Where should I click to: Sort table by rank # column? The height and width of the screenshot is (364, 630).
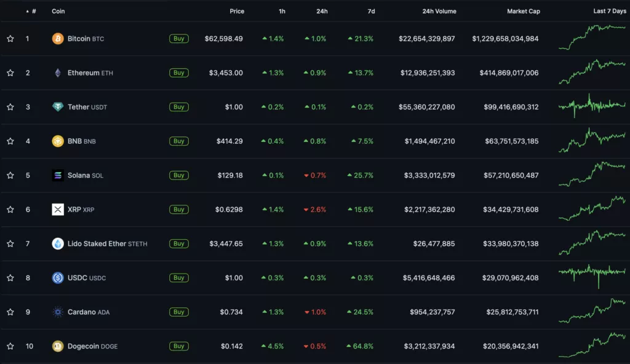point(31,11)
